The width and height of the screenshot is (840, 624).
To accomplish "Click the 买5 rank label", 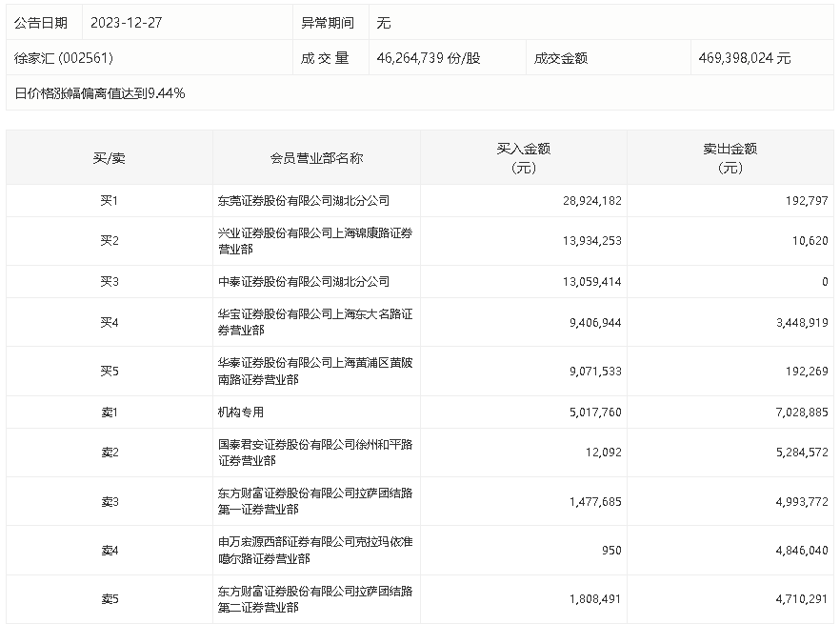I will coord(110,371).
